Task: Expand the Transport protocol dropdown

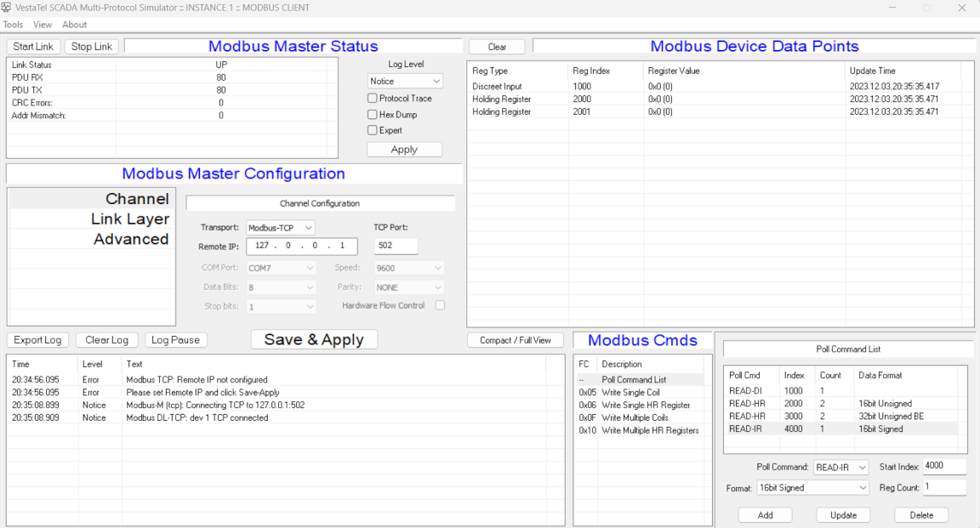Action: point(280,228)
